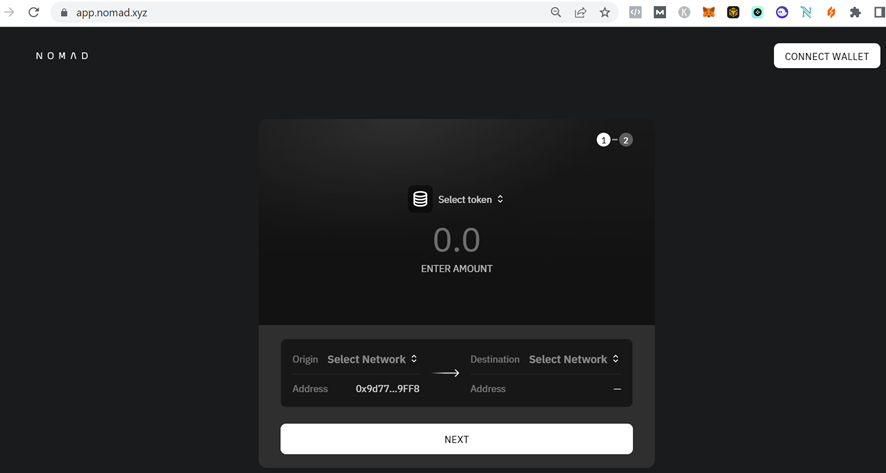Share this page using share icon

click(x=580, y=12)
